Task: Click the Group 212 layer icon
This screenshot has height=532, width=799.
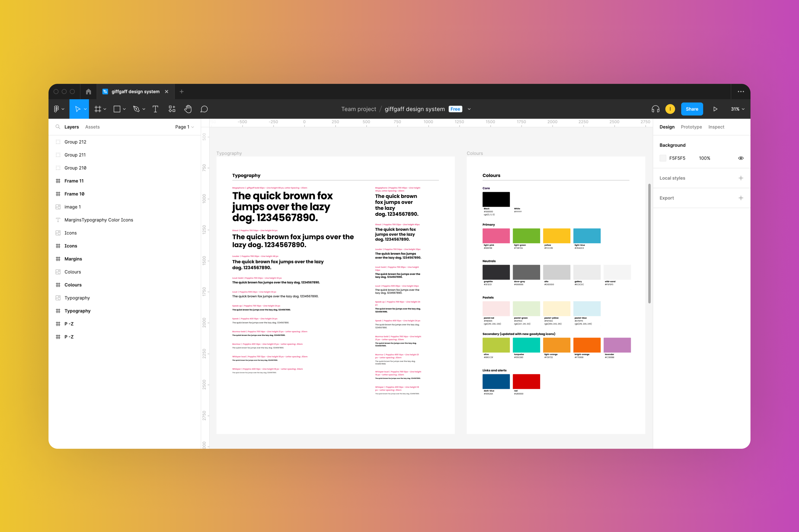Action: (58, 142)
